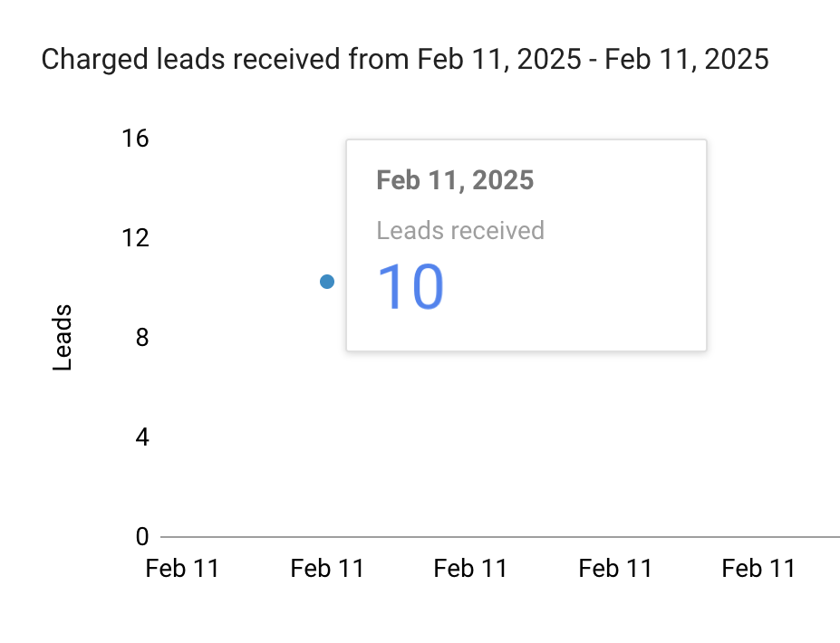Click tooltip heading 'Feb 11, 2025'
Image resolution: width=840 pixels, height=643 pixels.
pyautogui.click(x=455, y=180)
